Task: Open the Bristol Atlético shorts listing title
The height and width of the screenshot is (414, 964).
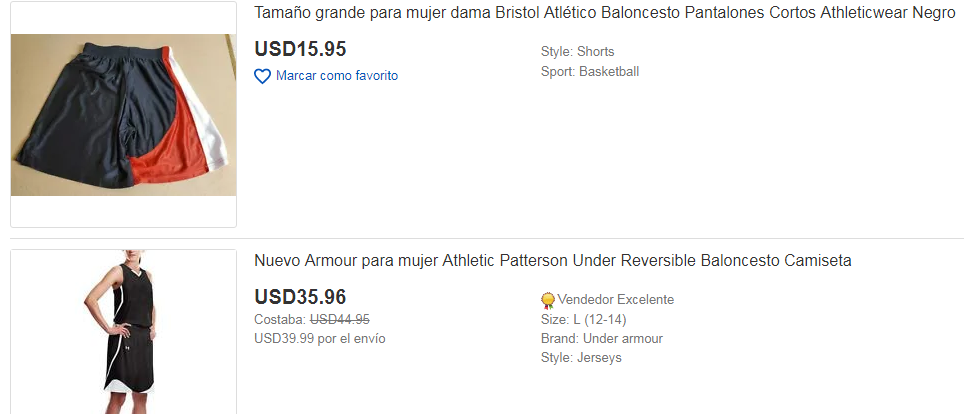Action: coord(604,15)
